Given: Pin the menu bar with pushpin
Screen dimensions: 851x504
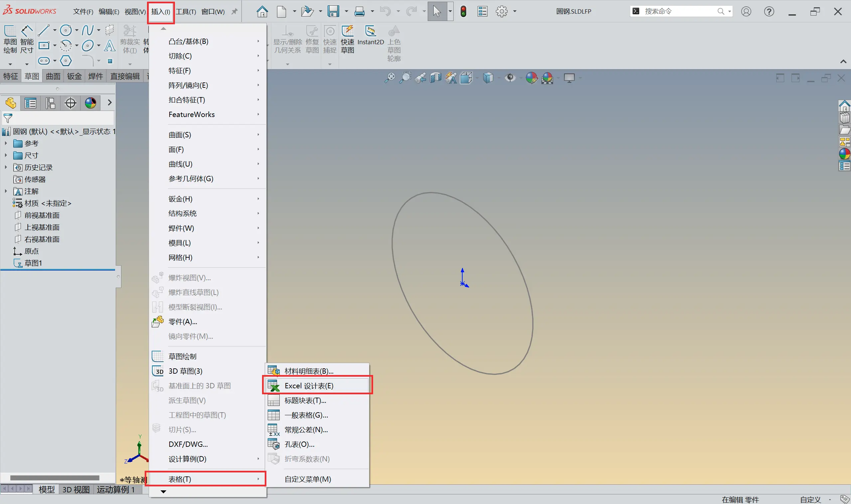Looking at the screenshot, I should [234, 12].
